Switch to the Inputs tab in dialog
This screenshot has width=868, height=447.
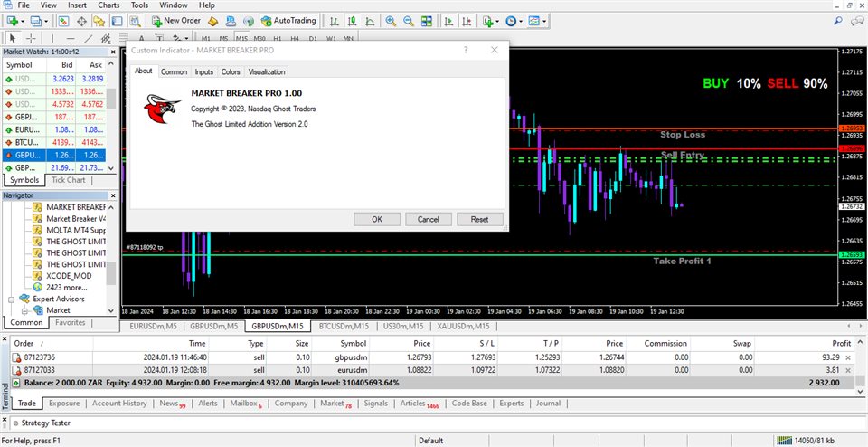point(204,72)
